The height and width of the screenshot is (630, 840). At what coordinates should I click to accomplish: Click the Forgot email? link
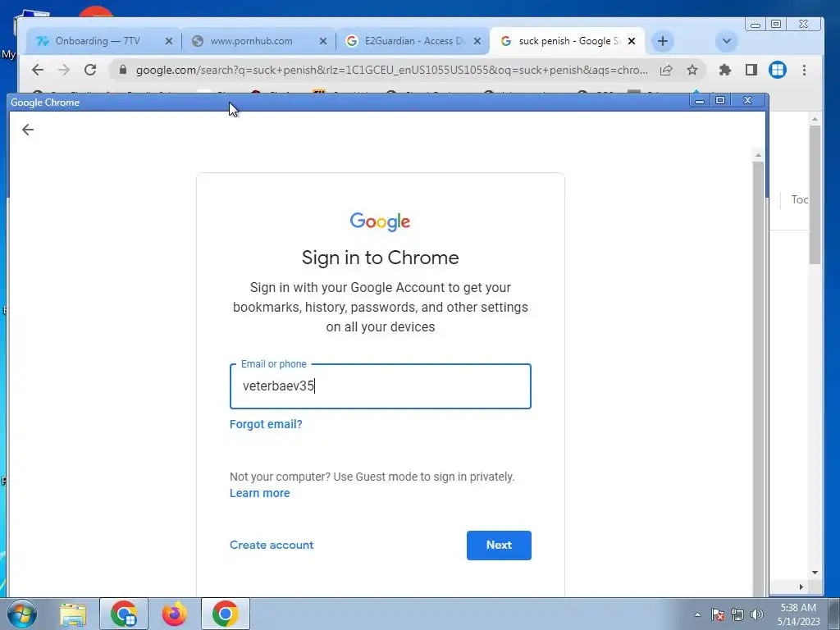tap(266, 424)
